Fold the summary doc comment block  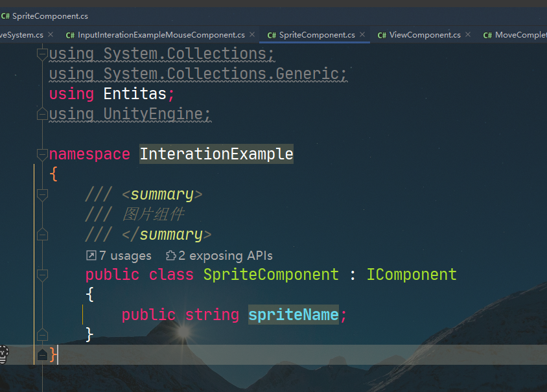(42, 194)
